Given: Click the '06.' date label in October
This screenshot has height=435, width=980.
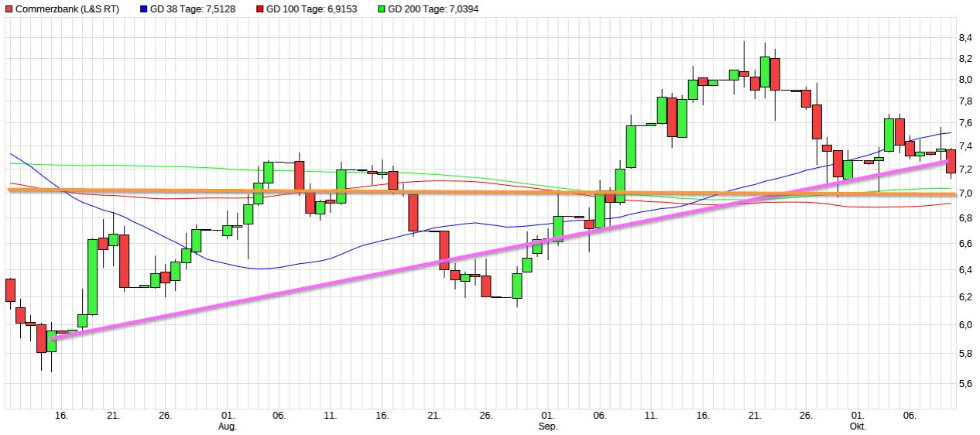Looking at the screenshot, I should [910, 416].
